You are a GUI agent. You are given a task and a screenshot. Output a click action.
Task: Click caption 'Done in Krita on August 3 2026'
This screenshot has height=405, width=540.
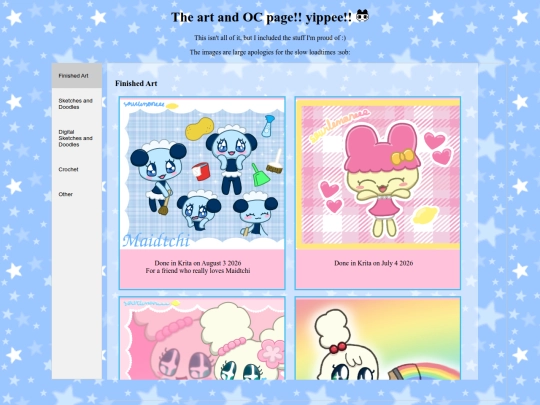[x=198, y=263]
